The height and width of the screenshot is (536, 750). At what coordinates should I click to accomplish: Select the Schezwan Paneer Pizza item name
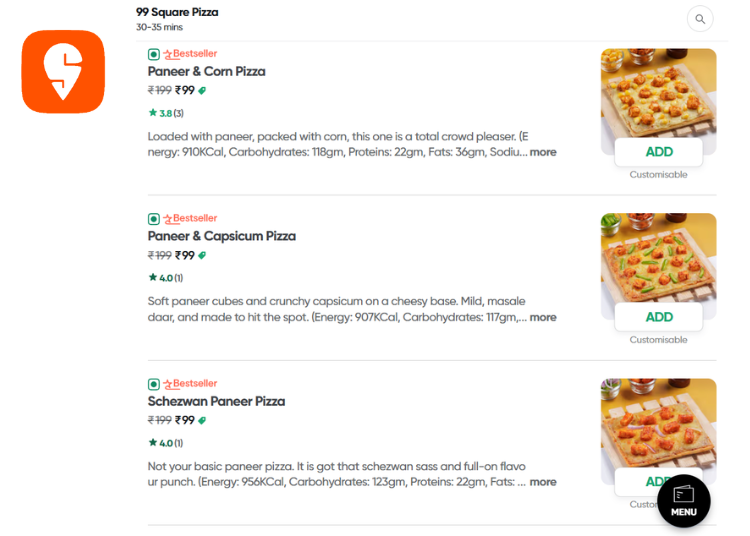(216, 401)
